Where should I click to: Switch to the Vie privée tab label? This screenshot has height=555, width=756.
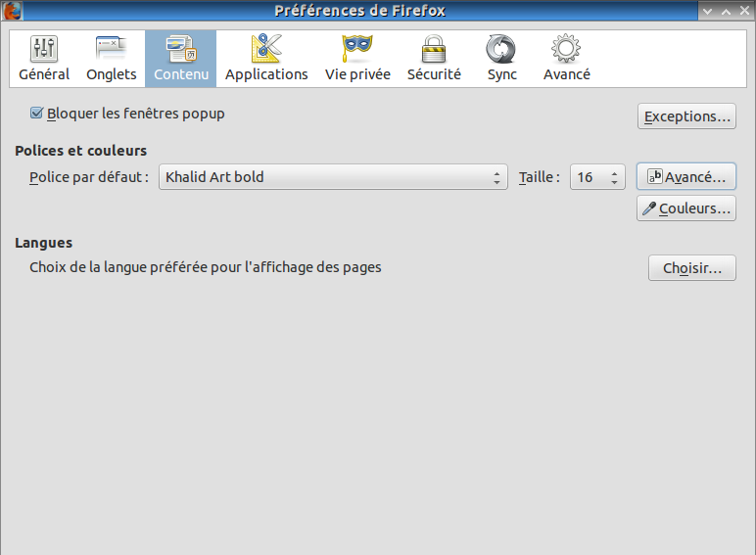tap(357, 74)
